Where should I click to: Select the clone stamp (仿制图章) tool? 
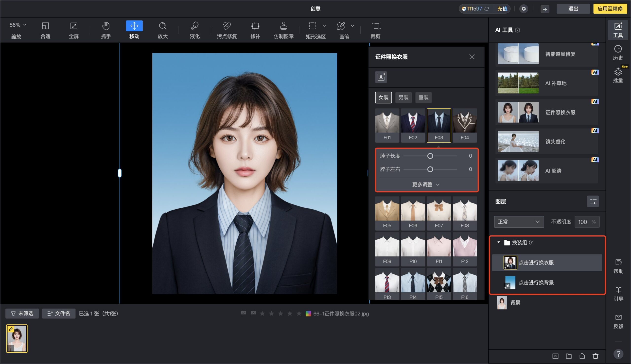[x=283, y=30]
